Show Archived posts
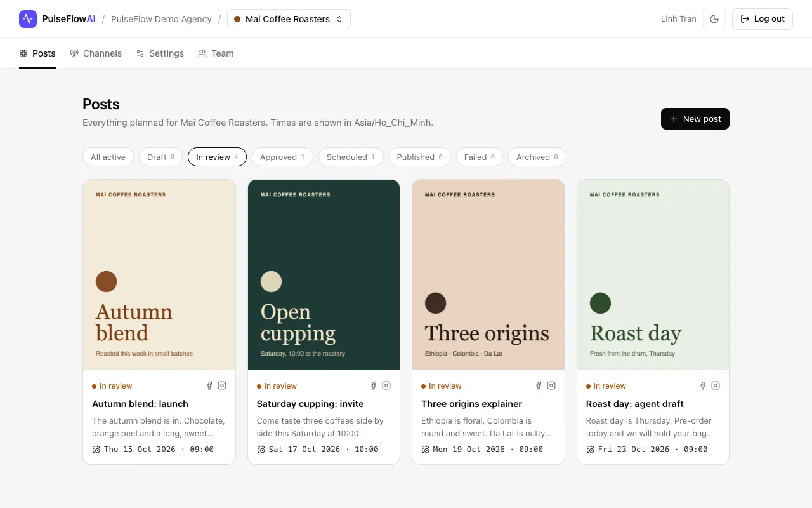Image resolution: width=812 pixels, height=508 pixels. pos(537,157)
